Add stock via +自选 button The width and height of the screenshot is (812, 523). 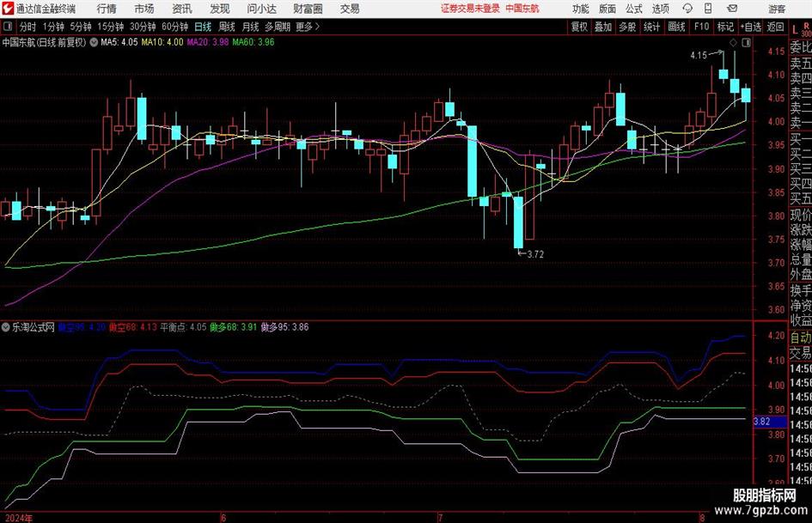(x=751, y=27)
